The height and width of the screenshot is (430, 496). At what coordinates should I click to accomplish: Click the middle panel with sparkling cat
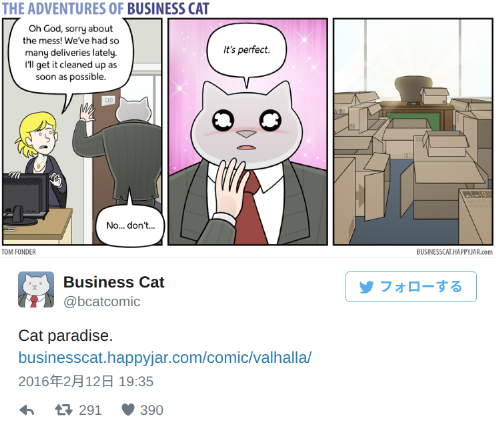[x=248, y=132]
